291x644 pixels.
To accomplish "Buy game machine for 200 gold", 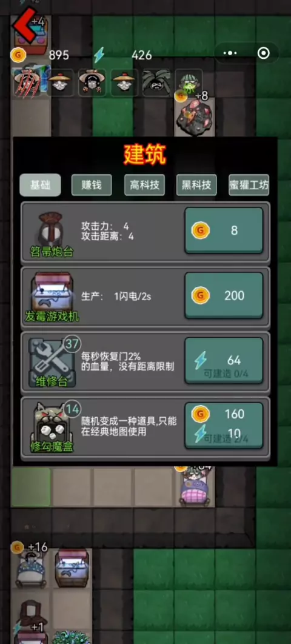I will pos(224,295).
